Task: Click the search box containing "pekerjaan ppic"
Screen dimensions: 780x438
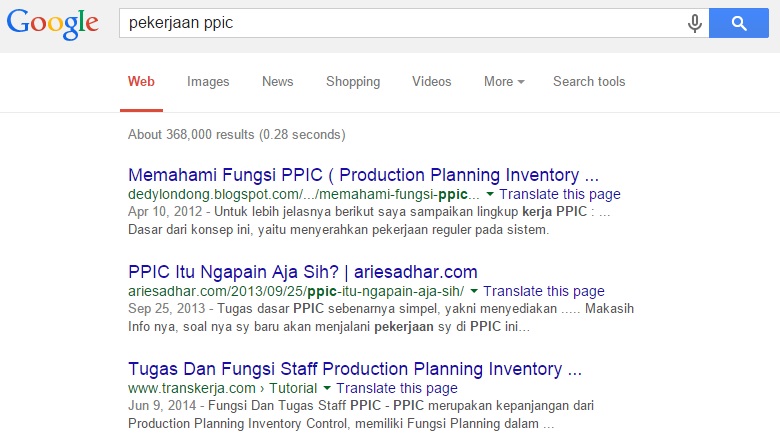Action: pos(400,23)
